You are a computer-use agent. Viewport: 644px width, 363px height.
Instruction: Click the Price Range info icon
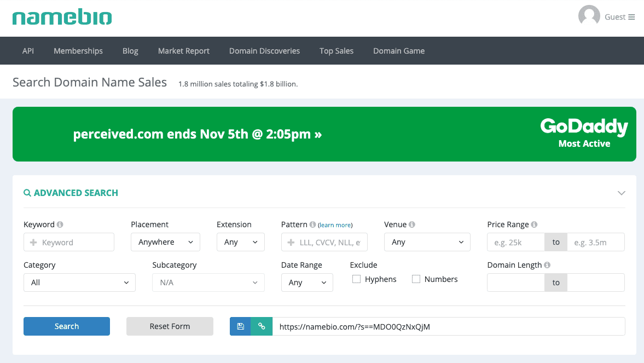[534, 224]
